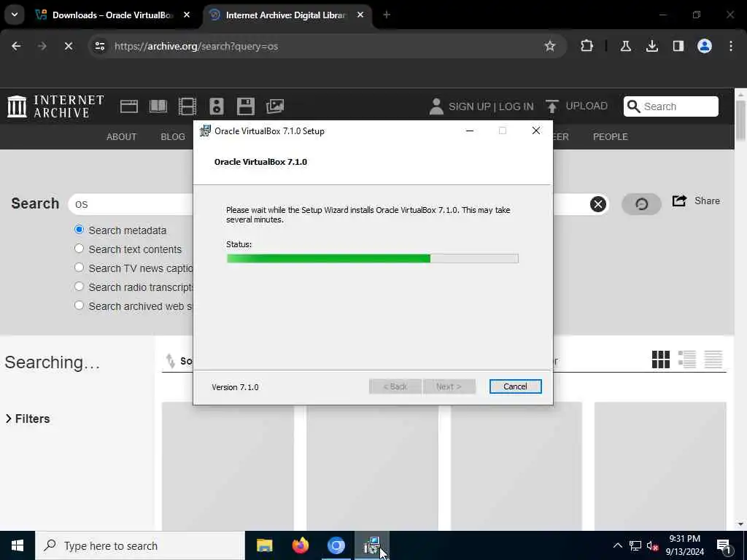Click the UPLOAD link text
This screenshot has height=560, width=747.
click(x=587, y=106)
